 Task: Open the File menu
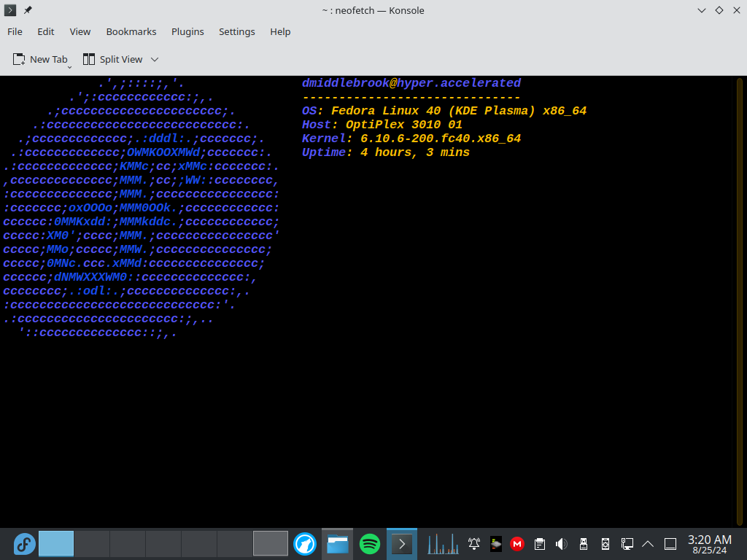click(x=15, y=31)
